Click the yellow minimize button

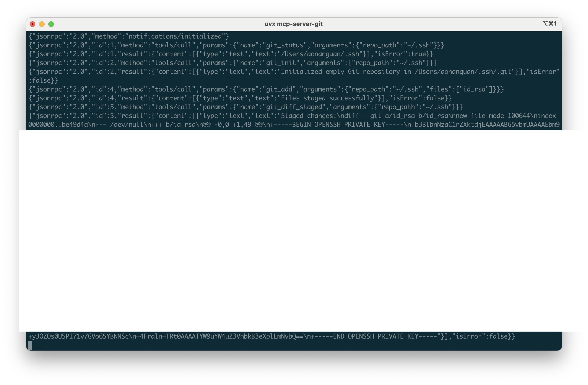[42, 24]
